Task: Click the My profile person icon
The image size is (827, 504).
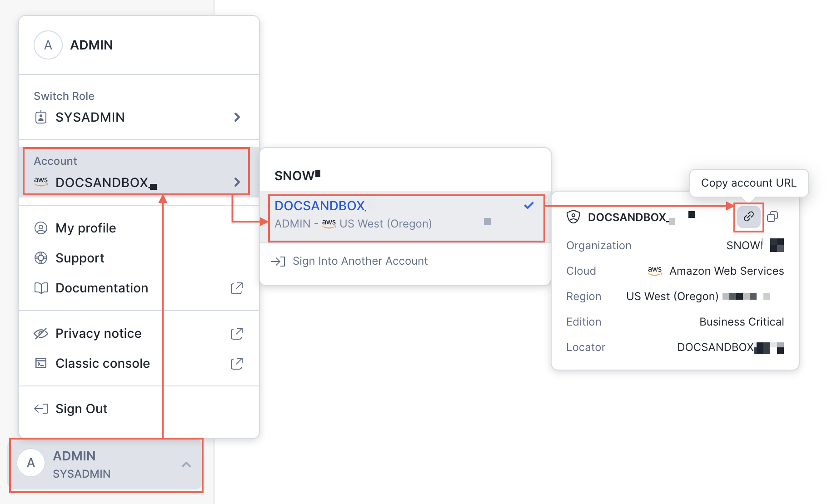Action: click(x=41, y=228)
